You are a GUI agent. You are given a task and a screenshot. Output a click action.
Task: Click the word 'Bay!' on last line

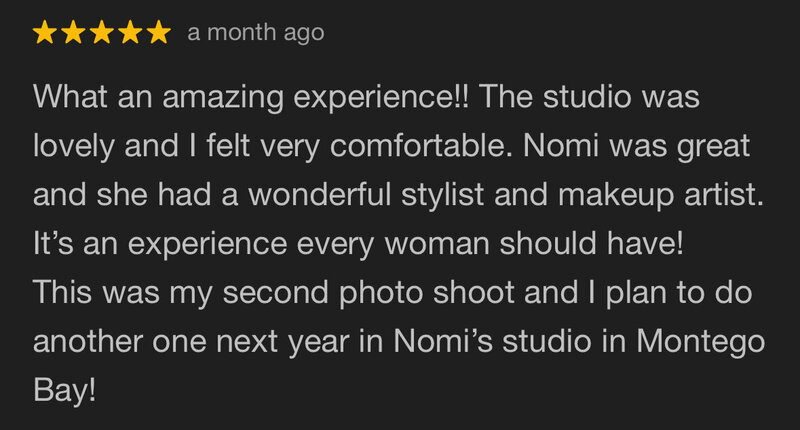coord(64,392)
